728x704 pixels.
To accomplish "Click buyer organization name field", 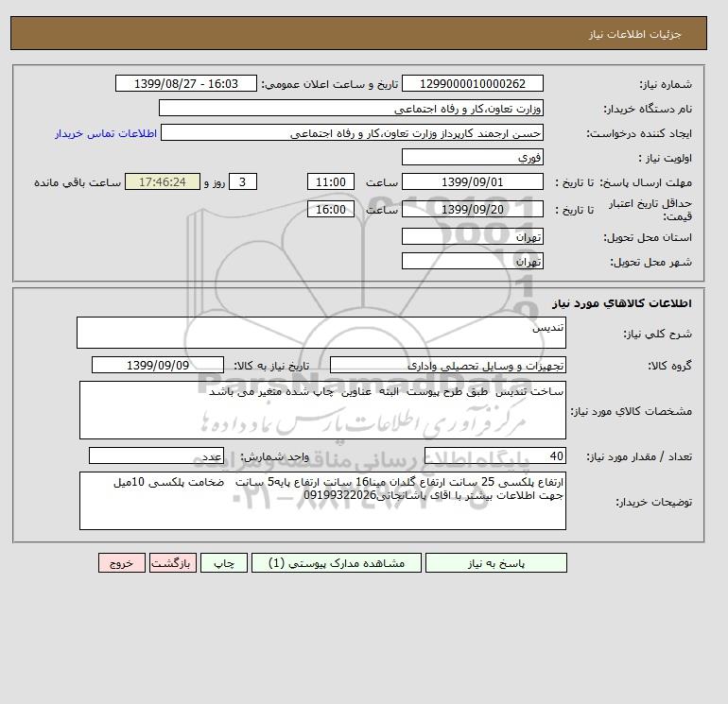I will tap(351, 108).
